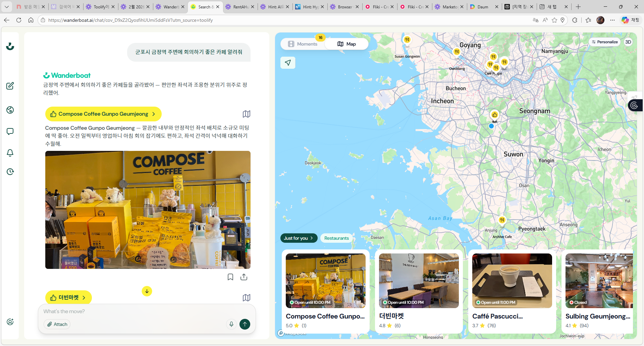This screenshot has width=644, height=346.
Task: Open the Caffé Pascucci place card
Action: (x=512, y=291)
